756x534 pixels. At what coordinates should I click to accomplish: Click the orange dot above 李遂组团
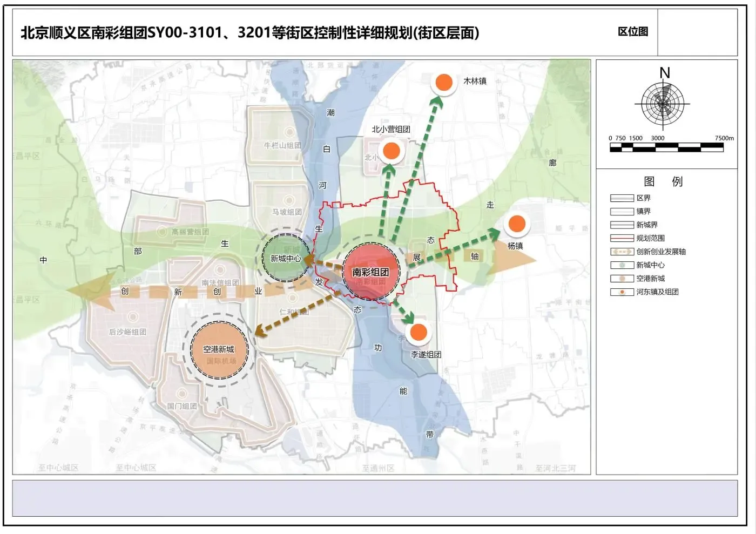[x=418, y=333]
